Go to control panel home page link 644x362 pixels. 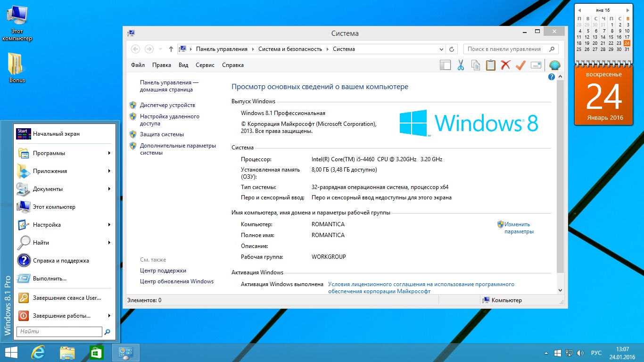(169, 86)
